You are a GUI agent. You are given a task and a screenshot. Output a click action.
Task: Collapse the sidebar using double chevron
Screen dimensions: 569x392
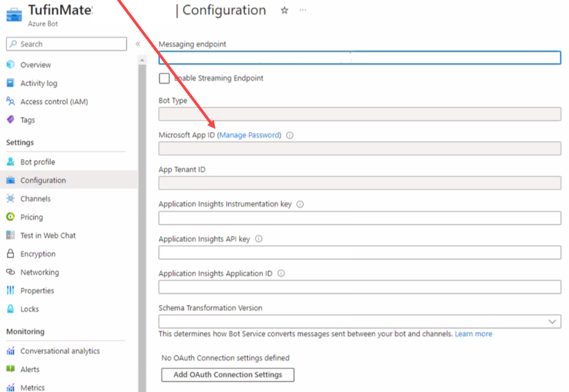pyautogui.click(x=138, y=44)
